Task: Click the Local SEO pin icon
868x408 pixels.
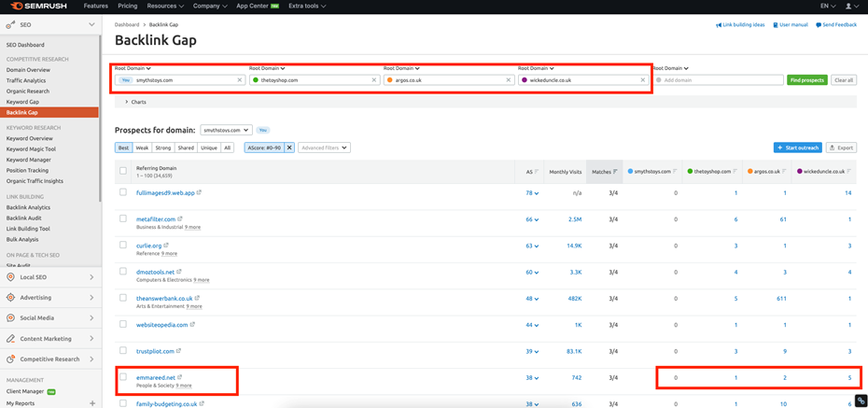Action: pos(11,277)
